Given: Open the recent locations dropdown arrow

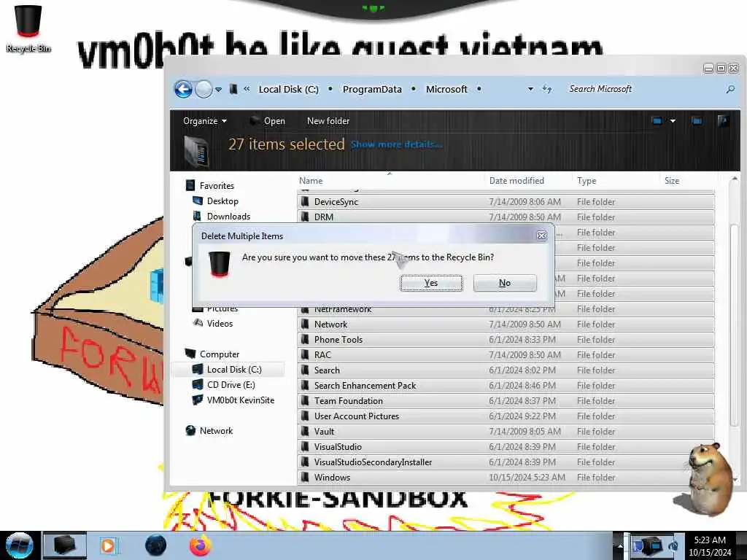Looking at the screenshot, I should (x=218, y=90).
